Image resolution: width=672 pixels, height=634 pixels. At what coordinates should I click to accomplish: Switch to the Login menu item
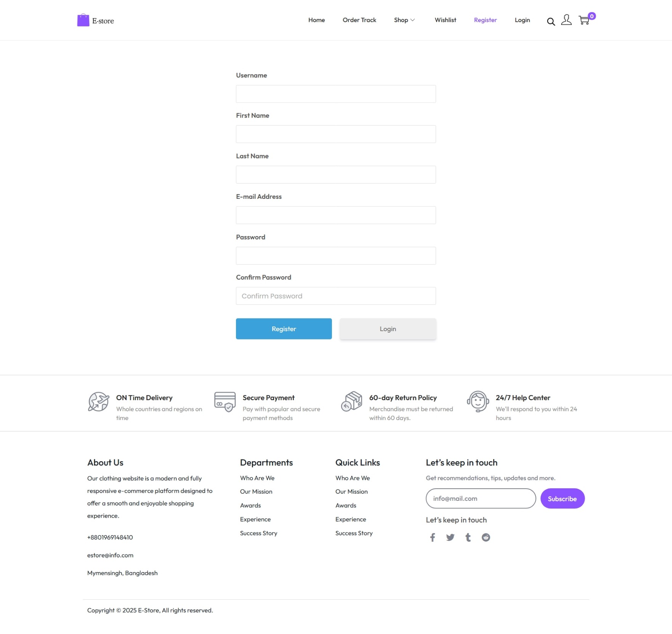[x=522, y=20]
